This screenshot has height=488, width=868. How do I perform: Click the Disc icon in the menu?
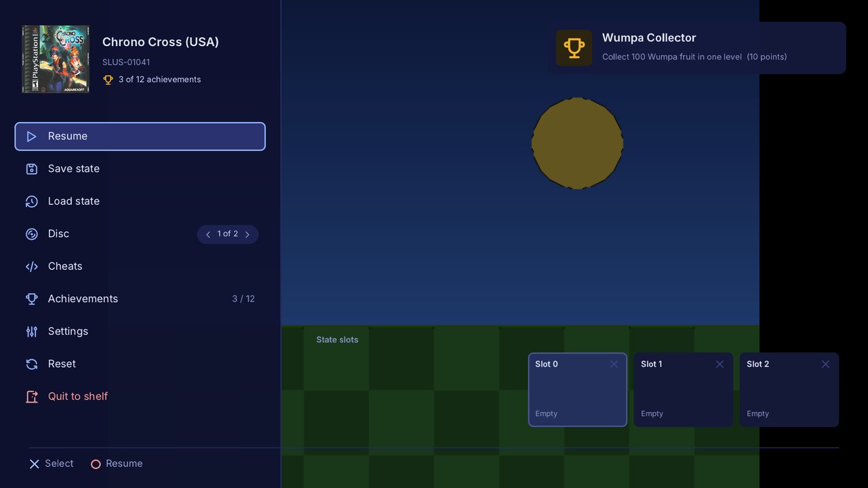32,234
